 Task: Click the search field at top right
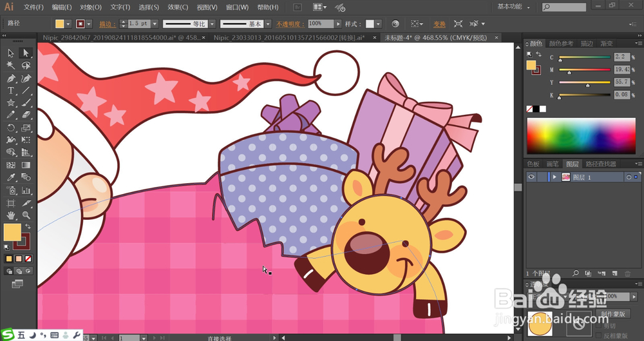click(x=564, y=7)
